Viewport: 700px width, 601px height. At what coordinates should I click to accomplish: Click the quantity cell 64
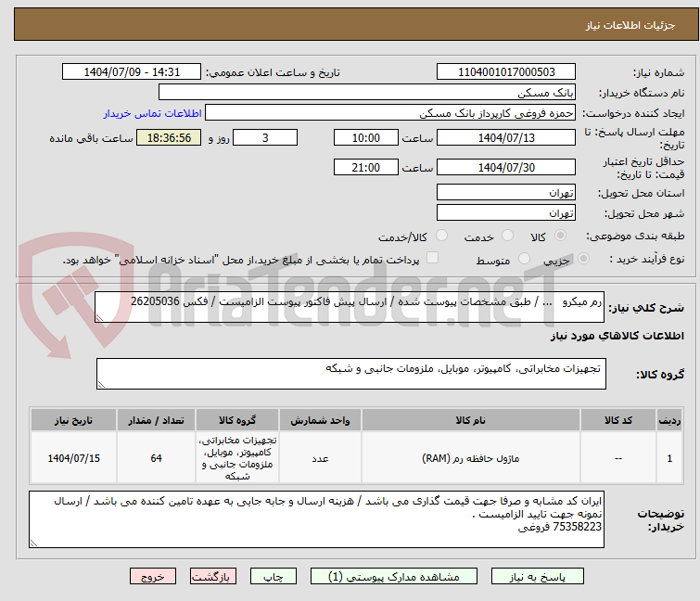pos(156,458)
